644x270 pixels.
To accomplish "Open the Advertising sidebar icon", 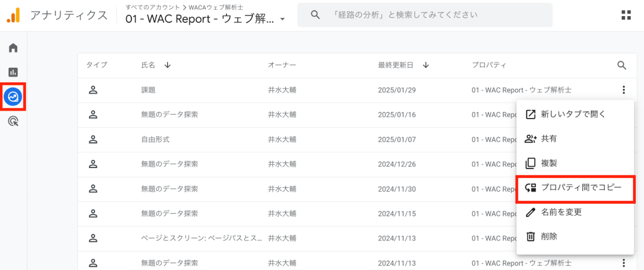I will (x=13, y=122).
